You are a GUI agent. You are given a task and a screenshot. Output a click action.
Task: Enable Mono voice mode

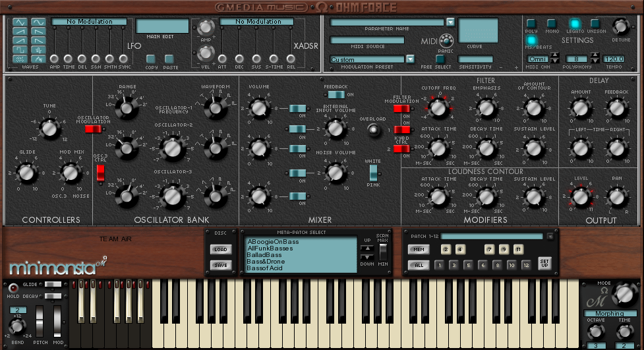coord(552,23)
